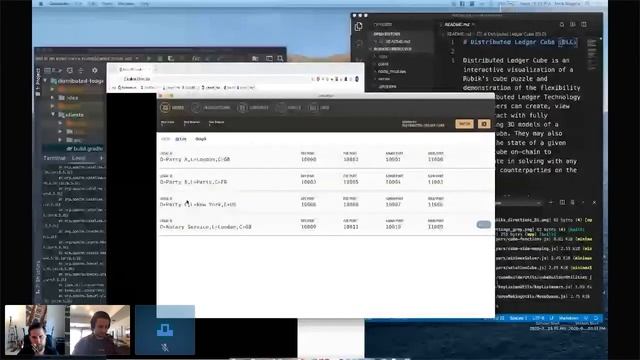
Task: Open VS Code Explorer activity bar icon
Action: [x=358, y=27]
